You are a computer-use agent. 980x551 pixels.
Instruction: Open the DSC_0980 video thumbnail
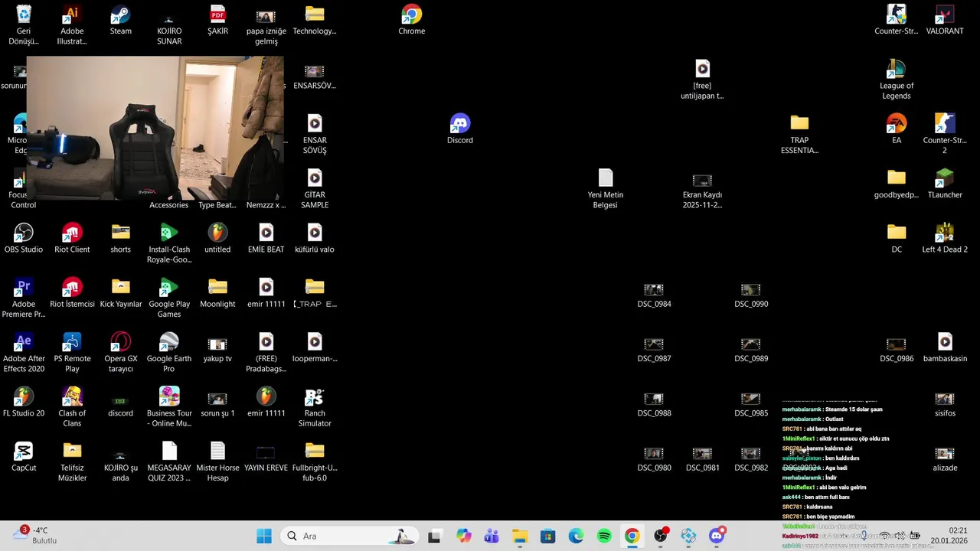coord(654,458)
